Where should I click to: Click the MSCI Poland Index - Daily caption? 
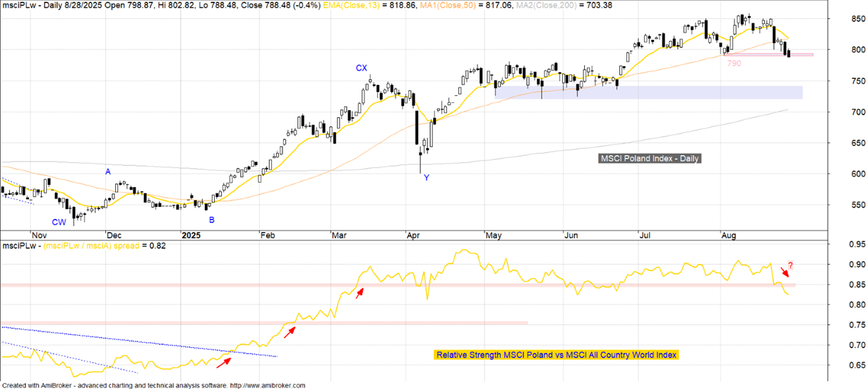click(650, 159)
